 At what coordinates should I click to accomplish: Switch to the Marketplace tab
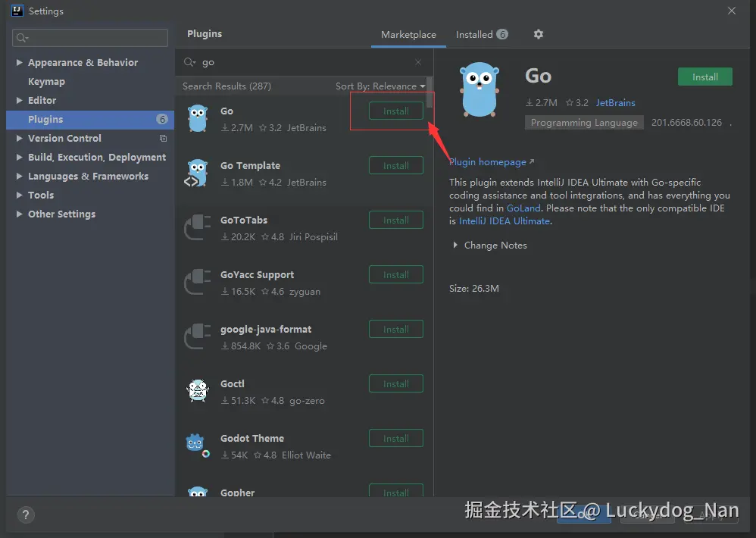click(x=408, y=35)
